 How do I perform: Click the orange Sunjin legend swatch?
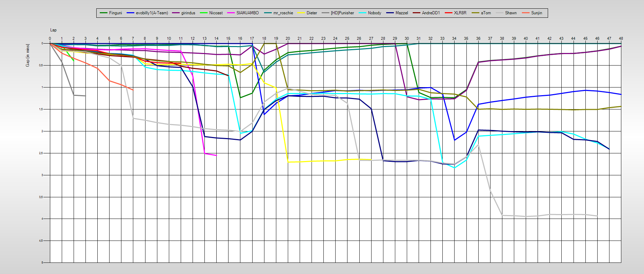[526, 13]
